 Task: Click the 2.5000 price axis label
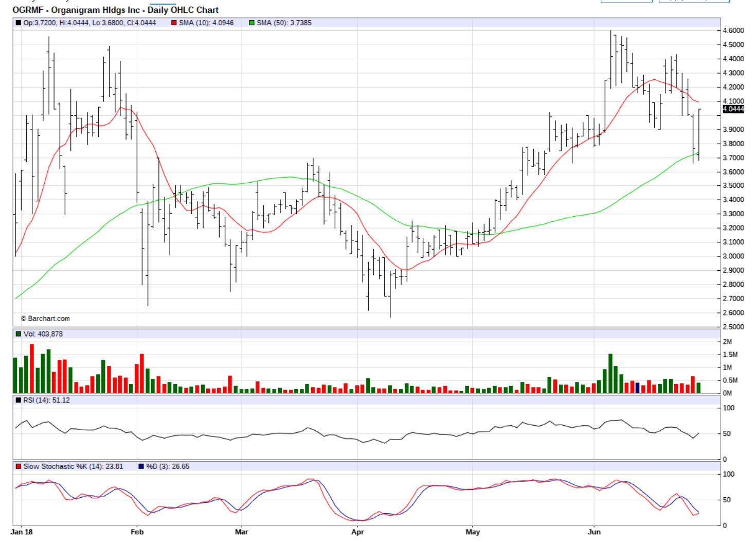pyautogui.click(x=733, y=327)
